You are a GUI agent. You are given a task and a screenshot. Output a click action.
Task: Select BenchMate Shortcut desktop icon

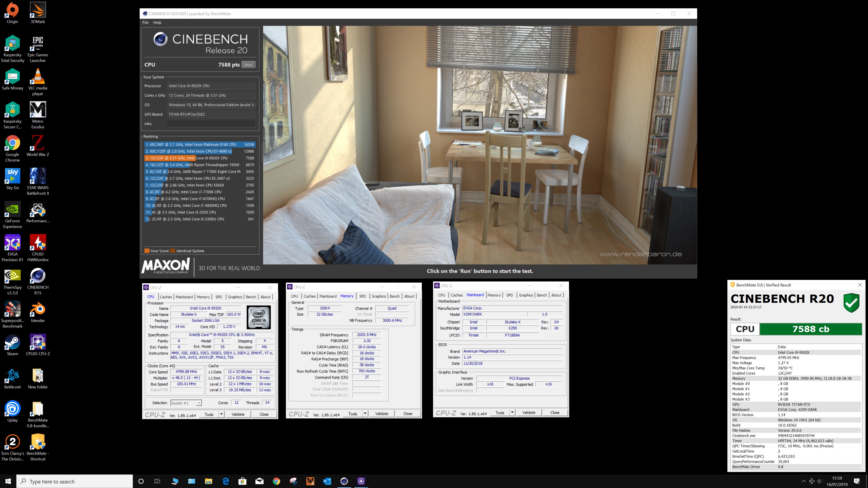[38, 447]
